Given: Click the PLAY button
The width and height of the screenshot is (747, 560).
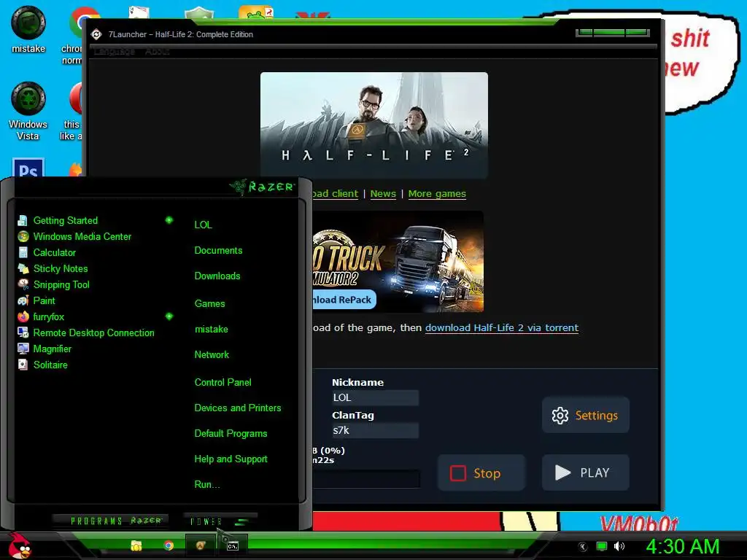Looking at the screenshot, I should (586, 472).
